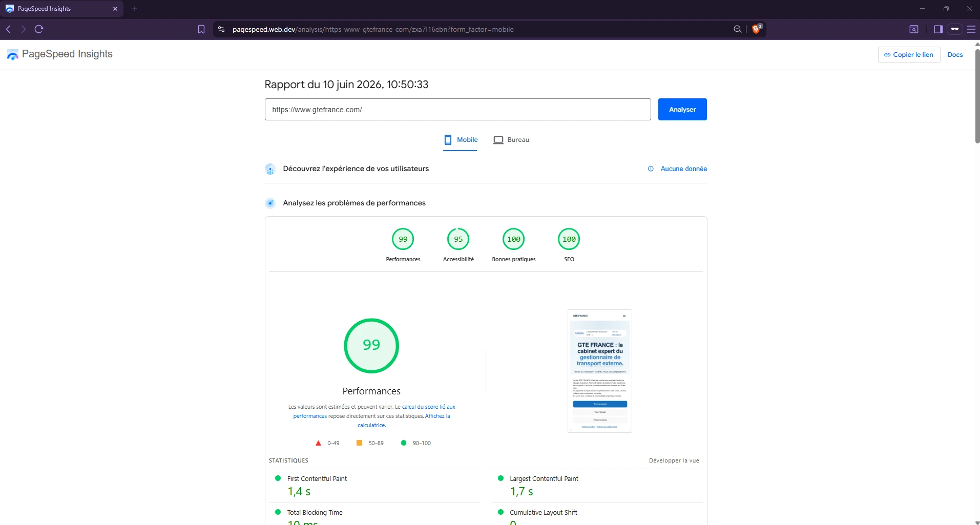This screenshot has height=525, width=980.
Task: Click the URL input field with gtefrance.com
Action: click(x=457, y=110)
